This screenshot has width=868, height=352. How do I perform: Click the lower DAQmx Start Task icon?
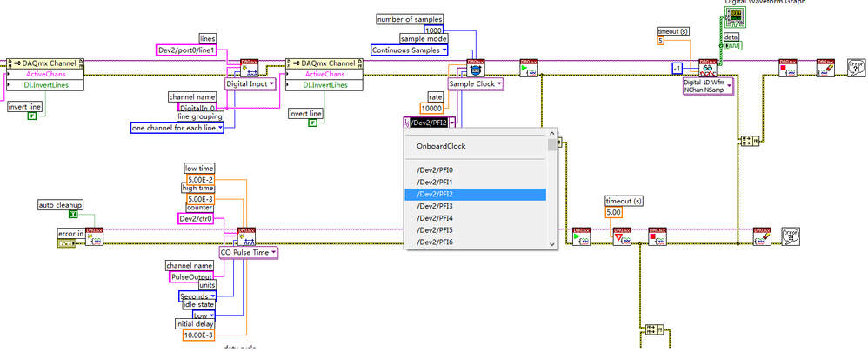(581, 236)
